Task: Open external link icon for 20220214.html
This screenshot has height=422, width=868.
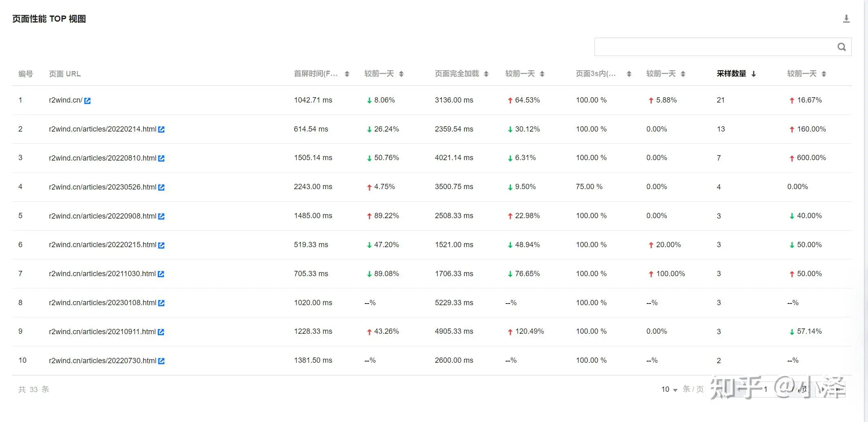Action: (161, 130)
